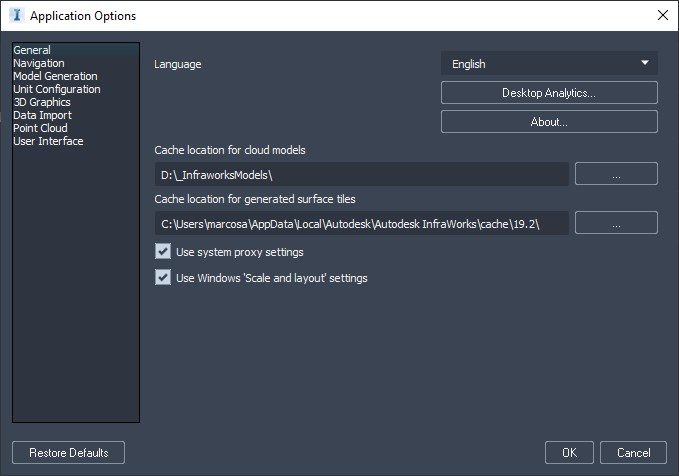
Task: Open the About dialog
Action: click(x=549, y=122)
